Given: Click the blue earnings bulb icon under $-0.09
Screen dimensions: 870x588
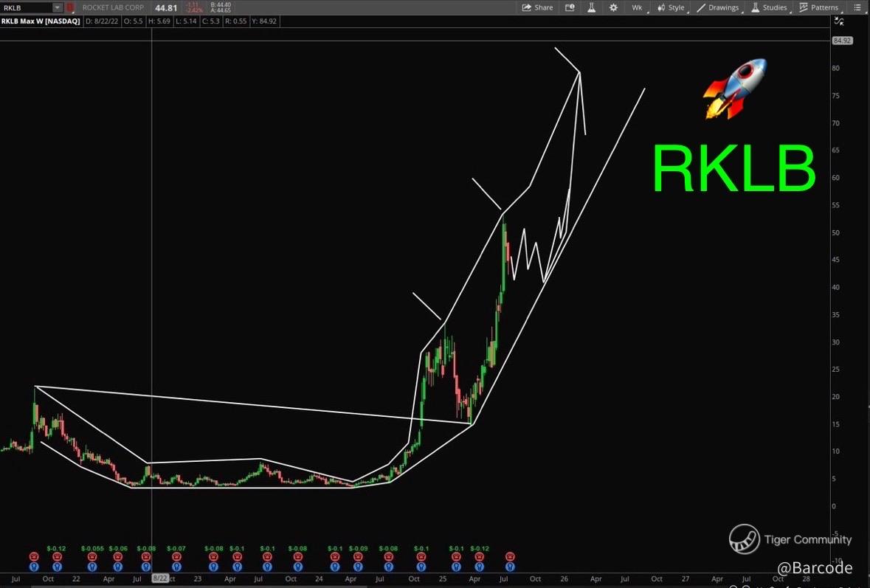Looking at the screenshot, I should click(x=358, y=567).
